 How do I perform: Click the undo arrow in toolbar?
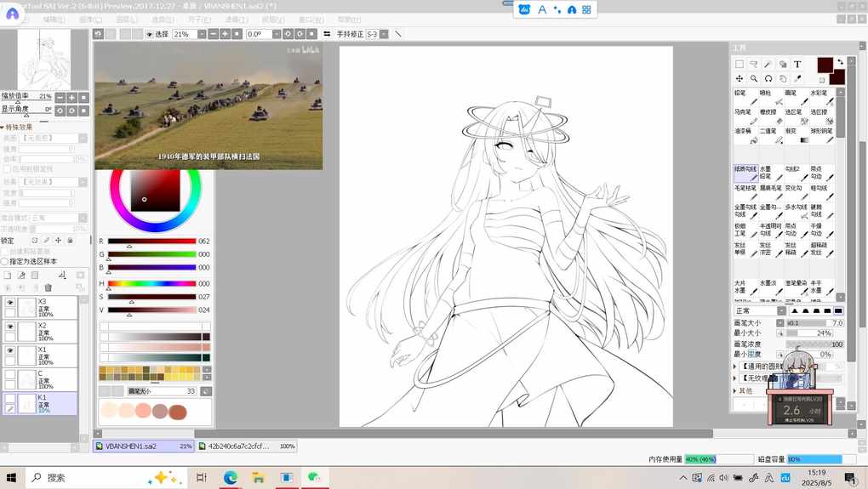98,34
